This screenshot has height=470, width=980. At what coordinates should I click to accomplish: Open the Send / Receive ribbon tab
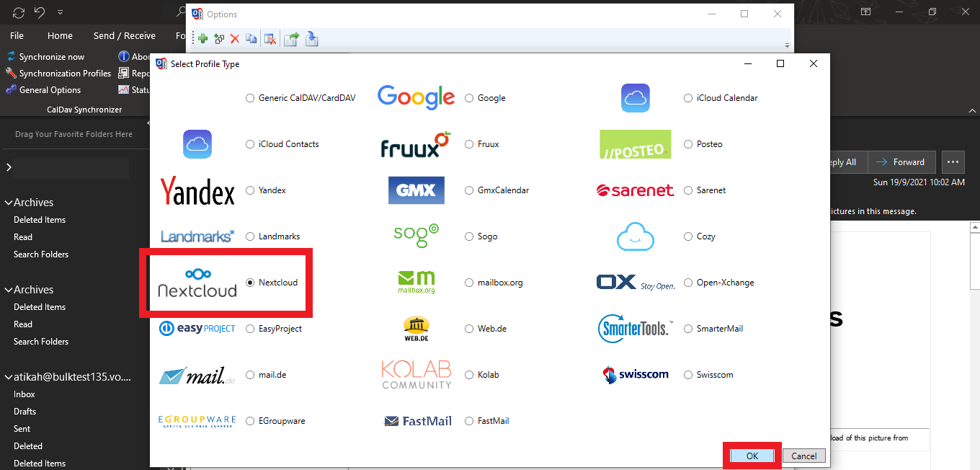[x=124, y=35]
